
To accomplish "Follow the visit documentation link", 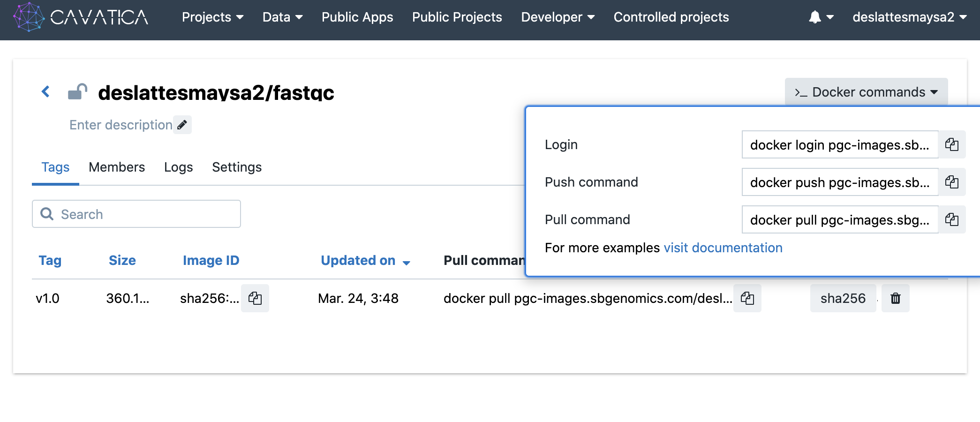I will [x=723, y=248].
